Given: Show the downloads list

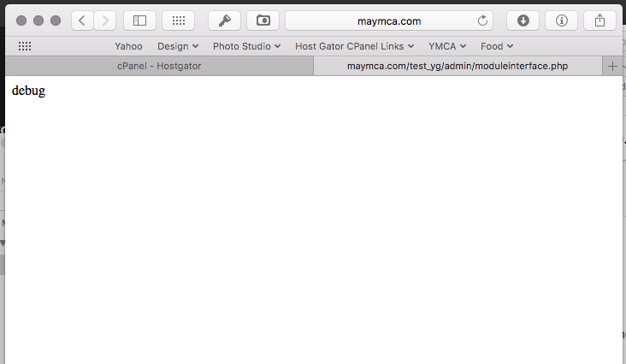Looking at the screenshot, I should 523,21.
